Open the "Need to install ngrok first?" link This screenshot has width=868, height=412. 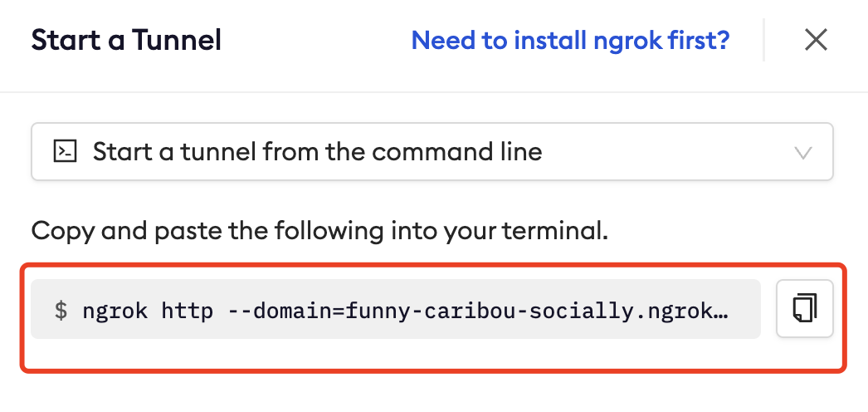pyautogui.click(x=570, y=40)
